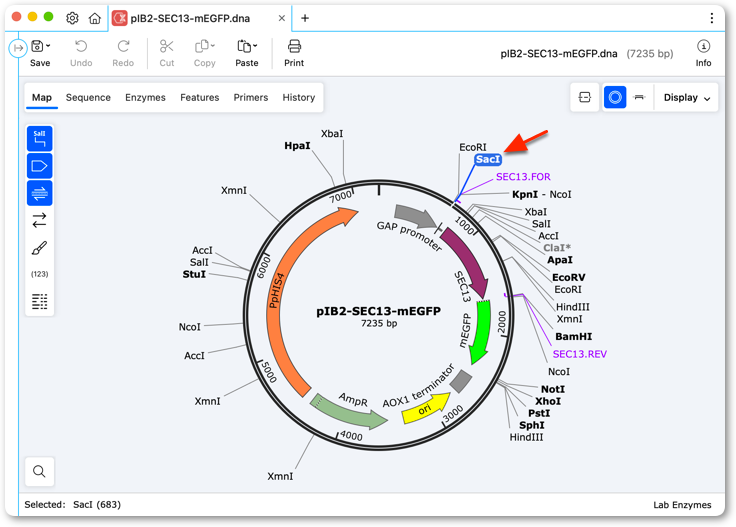
Task: Click the EcoRV enzyme label
Action: 568,277
